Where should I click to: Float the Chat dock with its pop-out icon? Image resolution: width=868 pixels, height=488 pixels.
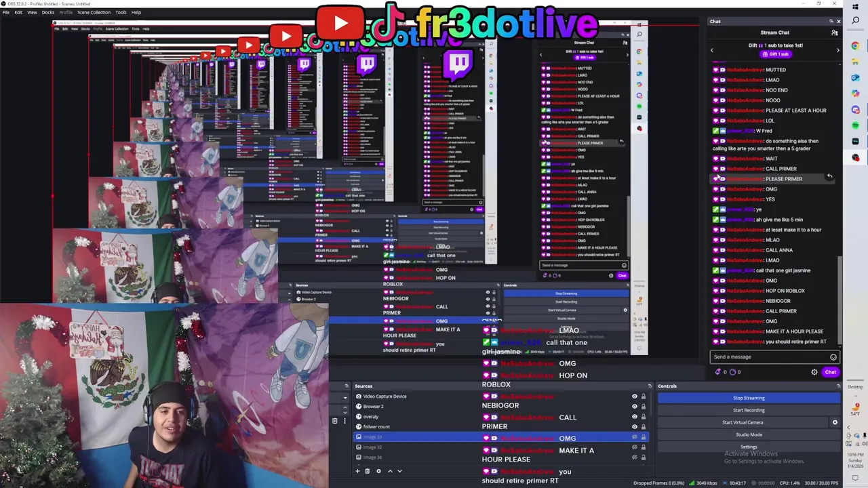tap(832, 21)
